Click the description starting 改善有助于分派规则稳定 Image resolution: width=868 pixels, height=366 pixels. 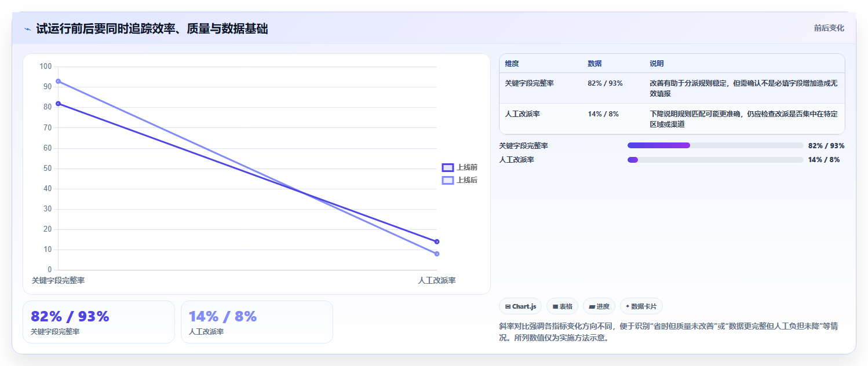coord(743,88)
